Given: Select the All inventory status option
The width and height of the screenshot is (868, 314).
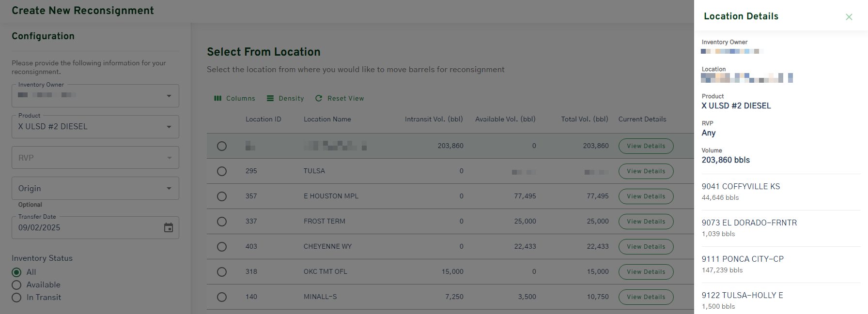Looking at the screenshot, I should click(x=16, y=272).
